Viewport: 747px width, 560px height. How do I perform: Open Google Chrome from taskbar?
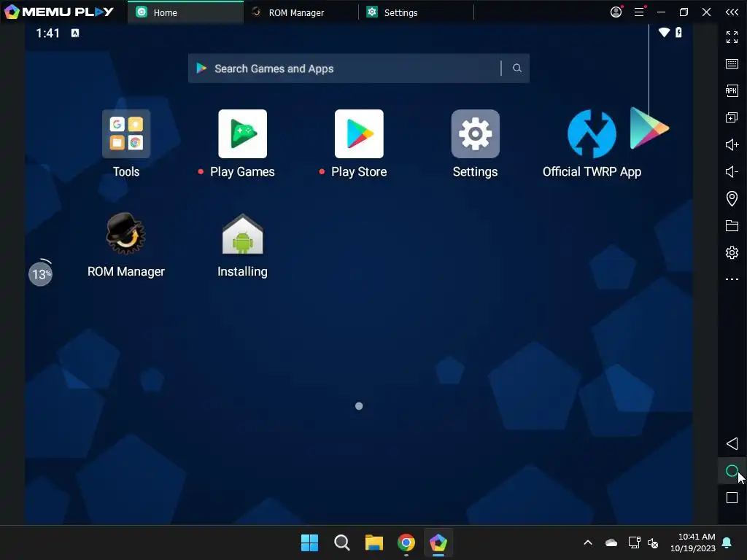[x=406, y=542]
